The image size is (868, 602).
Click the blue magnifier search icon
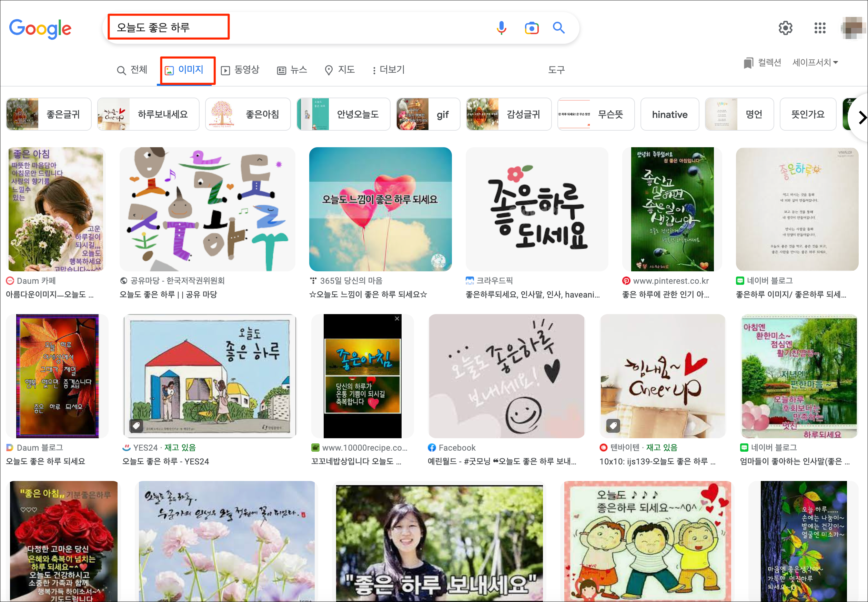click(x=558, y=28)
